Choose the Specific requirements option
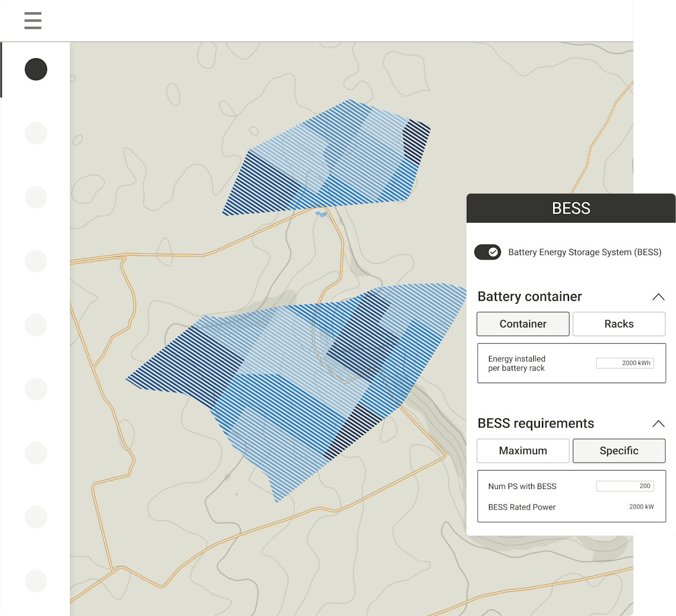676x616 pixels. [619, 451]
